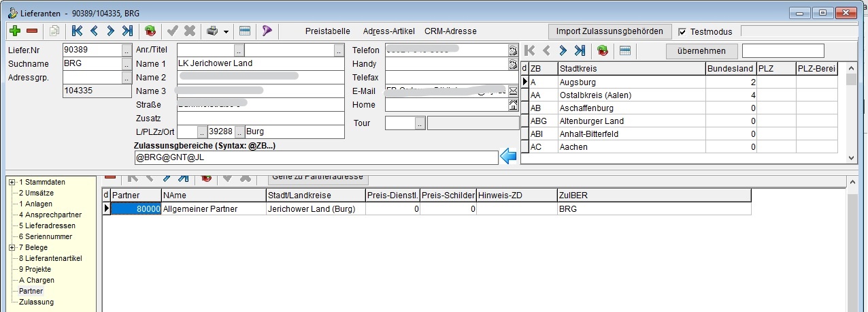Click the blue left arrow beside Zulassungsbereiche

point(508,157)
